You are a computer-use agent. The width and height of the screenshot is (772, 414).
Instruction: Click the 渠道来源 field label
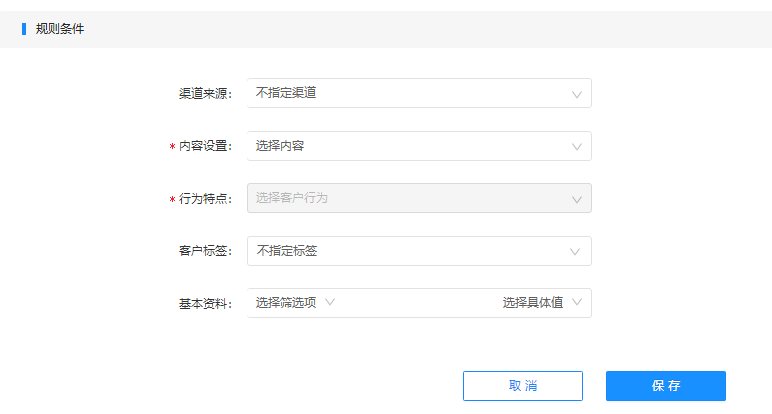205,94
